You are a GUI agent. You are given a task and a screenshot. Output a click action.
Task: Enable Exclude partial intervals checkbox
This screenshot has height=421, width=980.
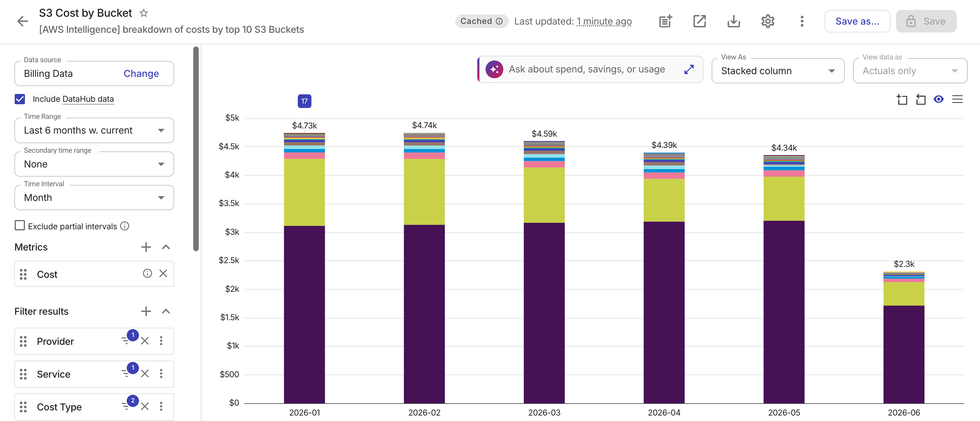tap(20, 225)
